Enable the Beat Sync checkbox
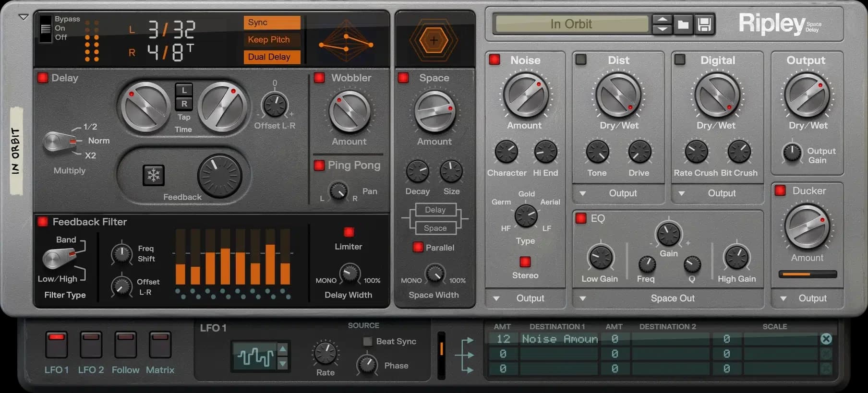 pos(368,341)
